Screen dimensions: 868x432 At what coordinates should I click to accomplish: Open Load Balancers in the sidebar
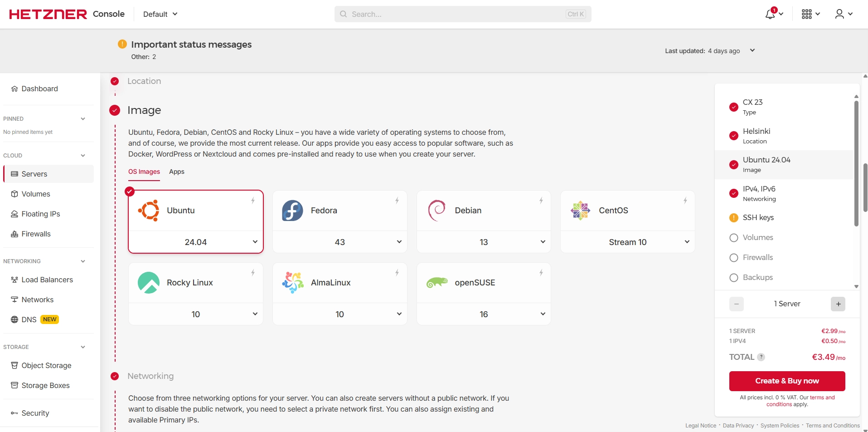click(x=47, y=280)
